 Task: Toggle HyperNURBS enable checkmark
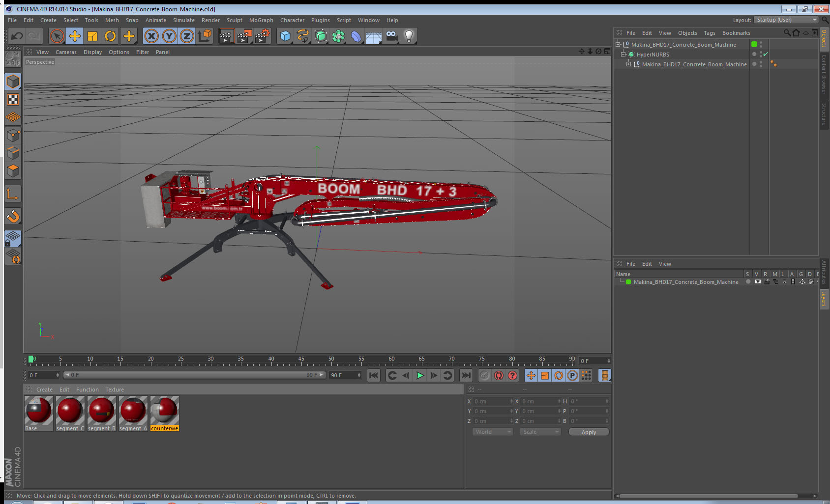pyautogui.click(x=766, y=54)
